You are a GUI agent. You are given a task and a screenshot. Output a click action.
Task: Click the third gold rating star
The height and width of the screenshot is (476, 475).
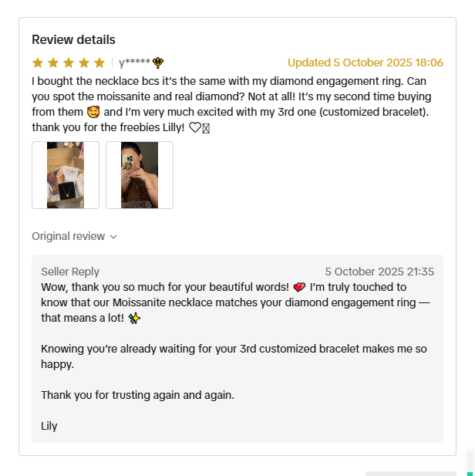pos(69,62)
